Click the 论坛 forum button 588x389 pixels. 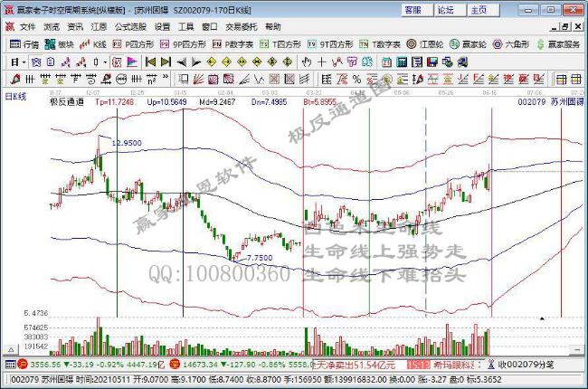450,10
